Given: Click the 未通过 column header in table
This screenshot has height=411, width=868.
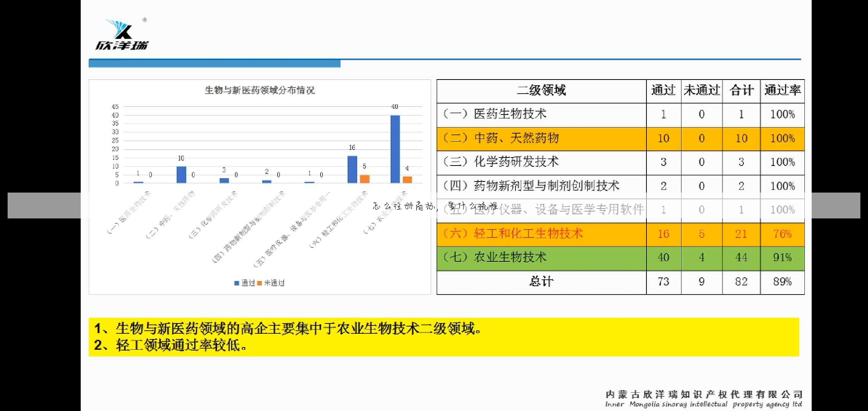Looking at the screenshot, I should (x=702, y=91).
